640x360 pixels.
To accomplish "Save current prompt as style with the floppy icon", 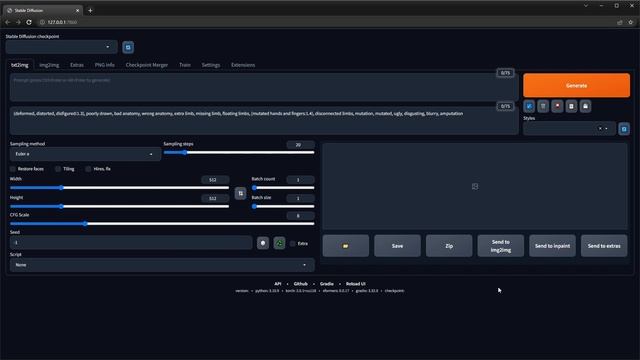I will pyautogui.click(x=585, y=106).
